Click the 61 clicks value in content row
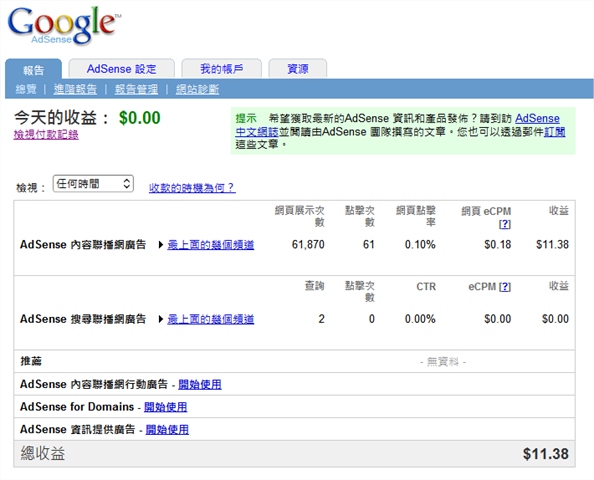 pos(369,245)
